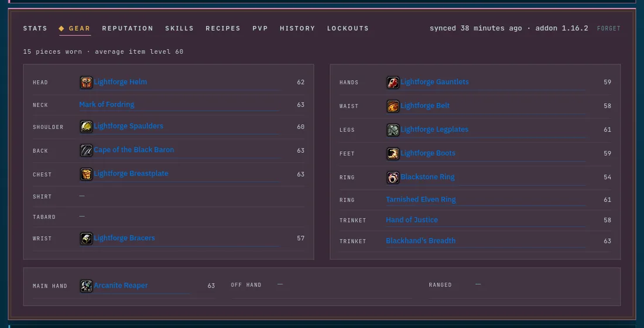
Task: Click the Lightforge Bracers icon
Action: tap(86, 238)
